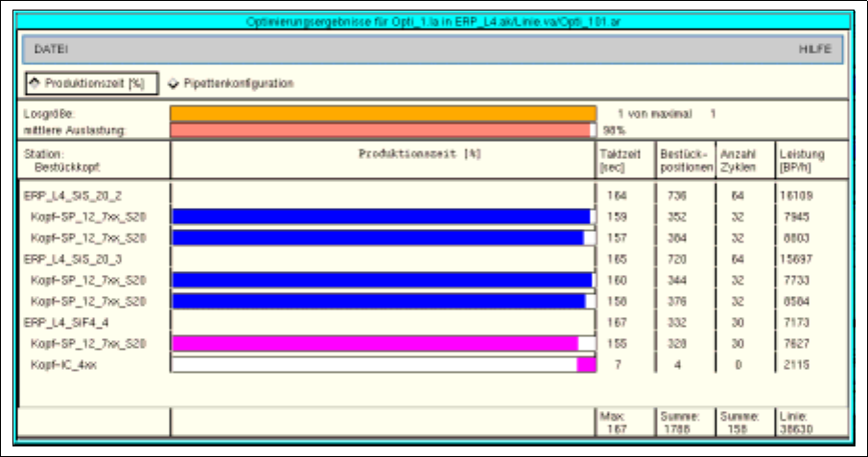Click the Bestückpositionen column header
This screenshot has width=868, height=457.
pyautogui.click(x=687, y=160)
